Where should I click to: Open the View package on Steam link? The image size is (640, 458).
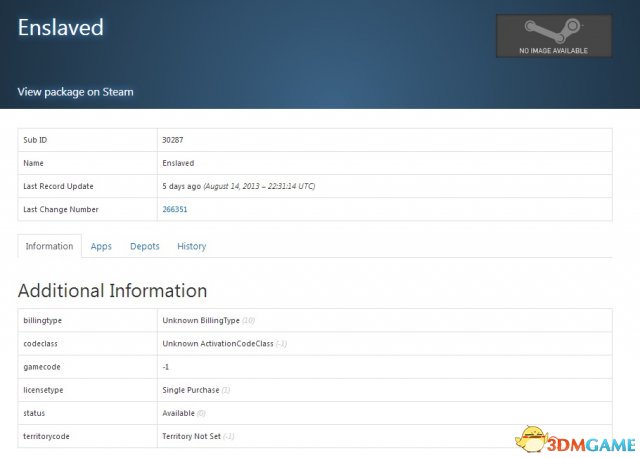tap(75, 92)
